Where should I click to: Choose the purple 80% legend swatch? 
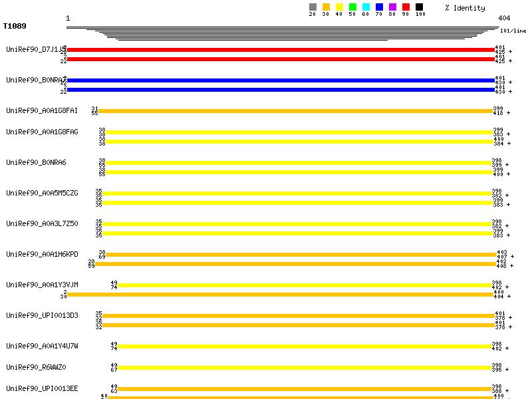[x=392, y=7]
